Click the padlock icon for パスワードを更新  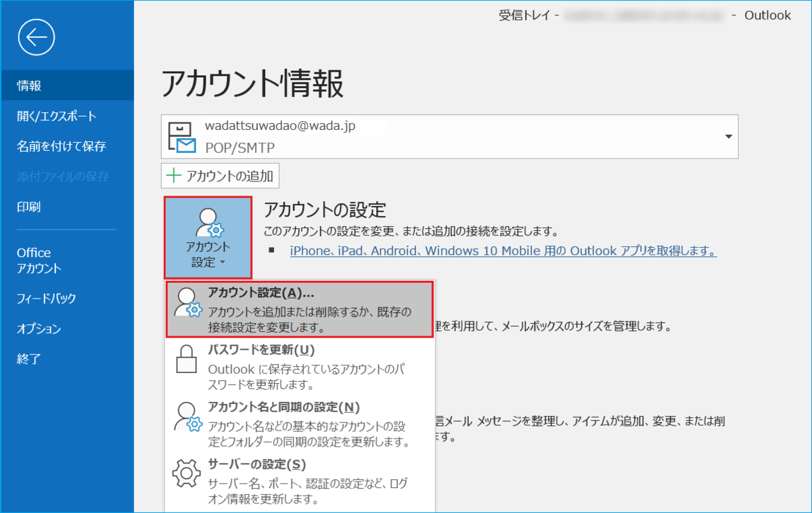point(187,359)
